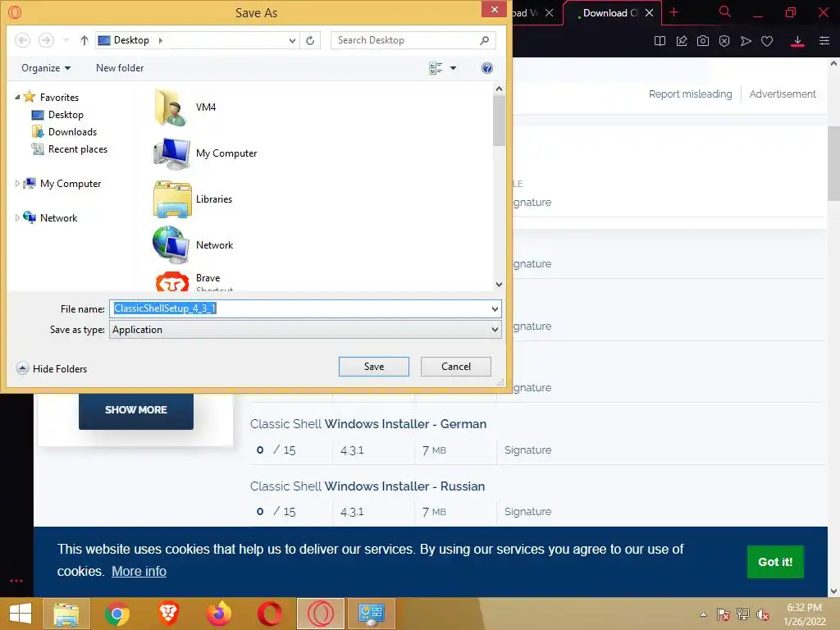840x630 pixels.
Task: Select Network in the file list
Action: pyautogui.click(x=193, y=244)
